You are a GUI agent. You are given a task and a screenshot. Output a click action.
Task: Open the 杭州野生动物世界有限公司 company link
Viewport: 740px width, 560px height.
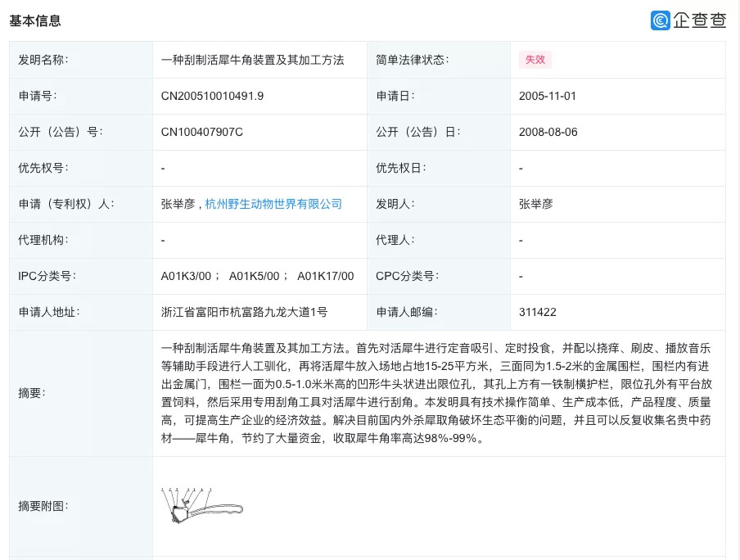tap(273, 204)
